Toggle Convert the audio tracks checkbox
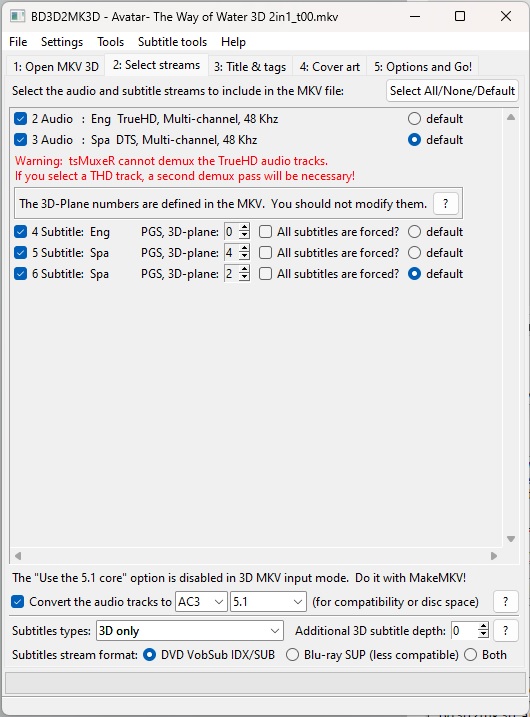The width and height of the screenshot is (530, 717). click(17, 601)
